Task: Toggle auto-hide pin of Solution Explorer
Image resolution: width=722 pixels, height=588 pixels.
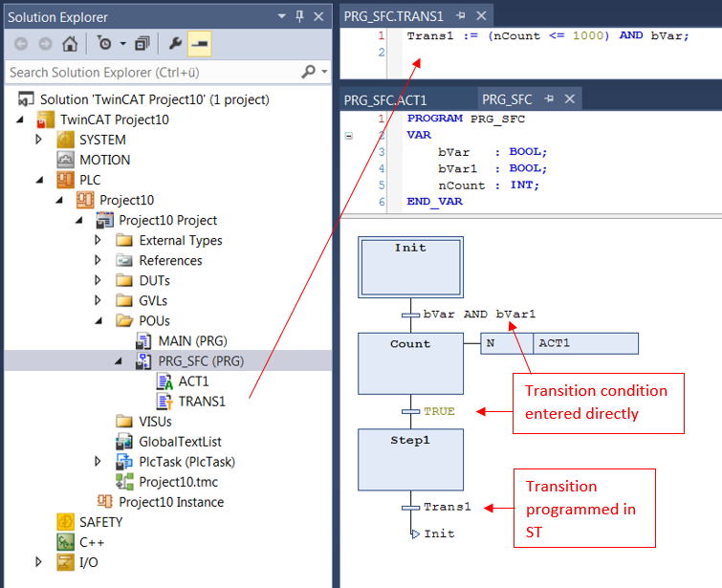Action: point(299,16)
